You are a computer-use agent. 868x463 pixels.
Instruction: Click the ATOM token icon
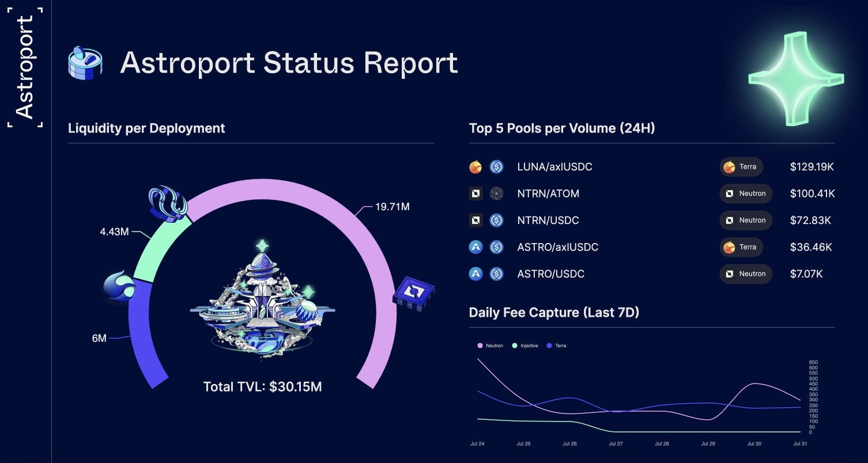(496, 193)
